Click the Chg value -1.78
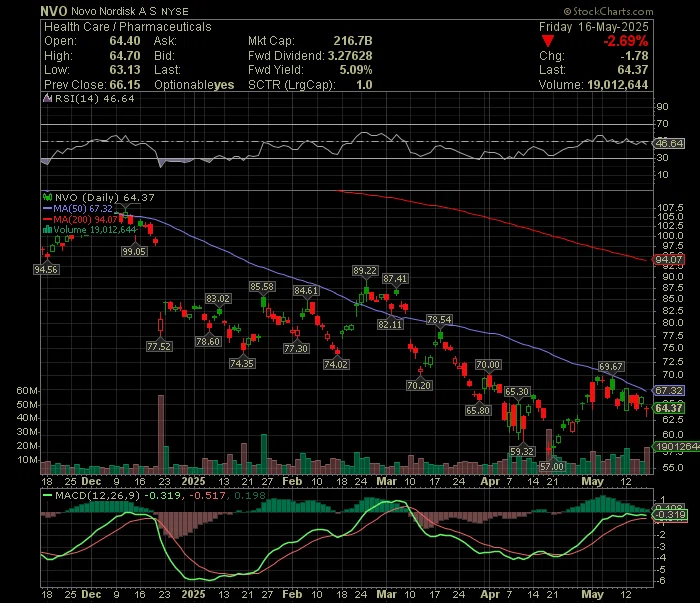Image resolution: width=700 pixels, height=603 pixels. coord(634,56)
